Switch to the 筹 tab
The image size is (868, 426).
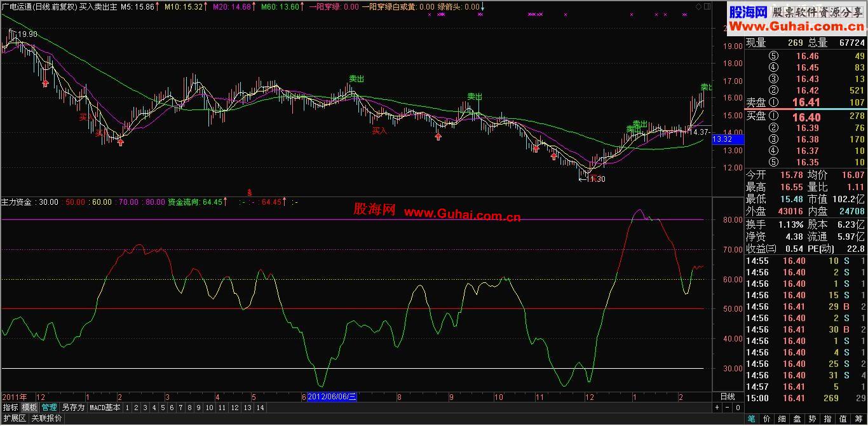[858, 419]
